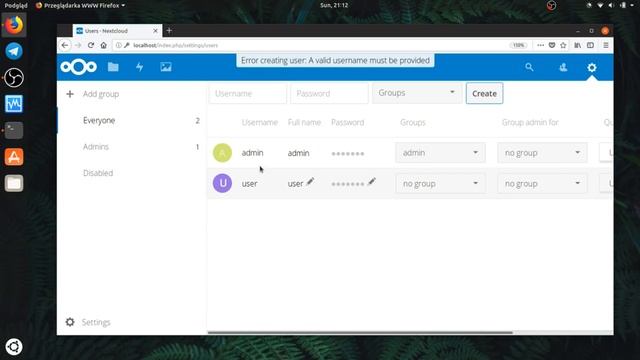Launch Telegram from the dock

point(14,51)
